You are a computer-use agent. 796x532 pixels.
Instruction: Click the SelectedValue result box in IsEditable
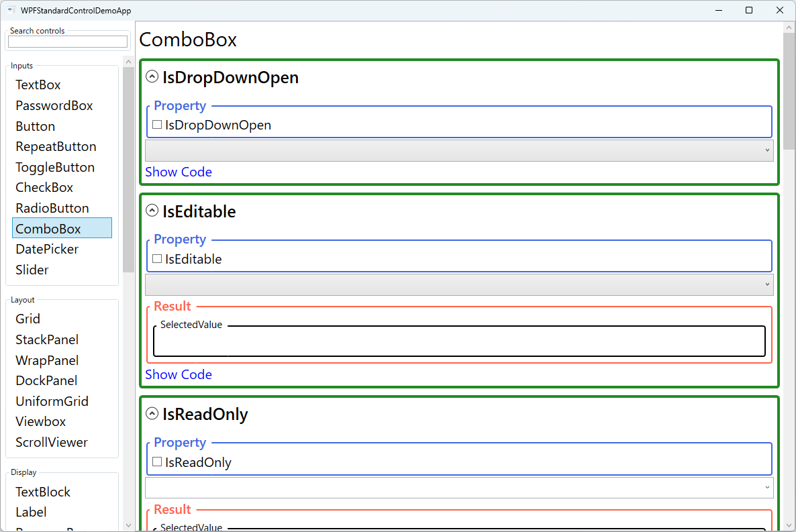pos(459,340)
